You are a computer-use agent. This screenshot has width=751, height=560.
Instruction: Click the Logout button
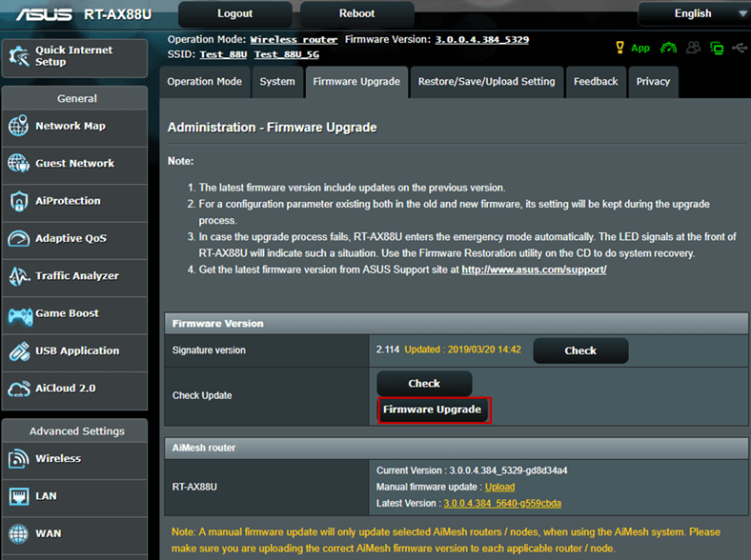point(235,14)
